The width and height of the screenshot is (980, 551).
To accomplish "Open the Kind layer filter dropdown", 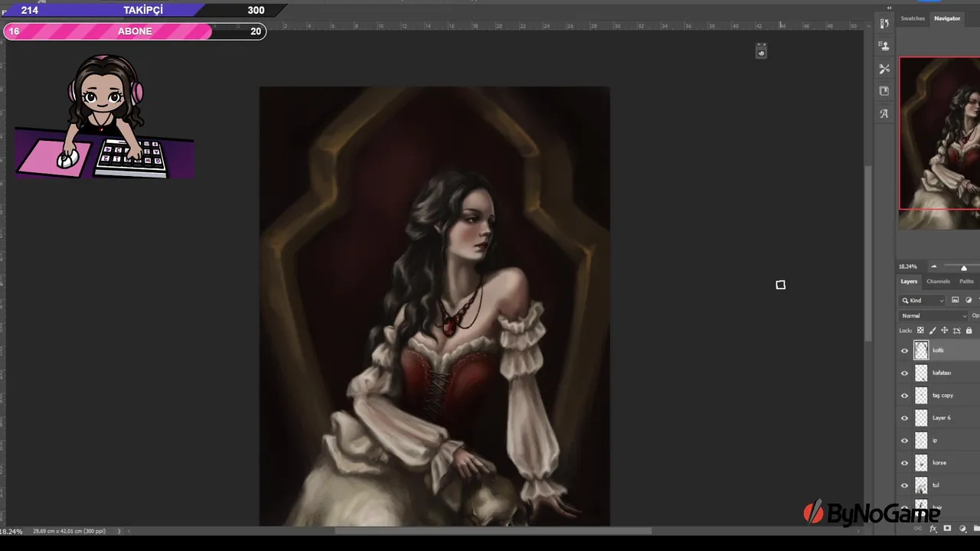I will 923,300.
